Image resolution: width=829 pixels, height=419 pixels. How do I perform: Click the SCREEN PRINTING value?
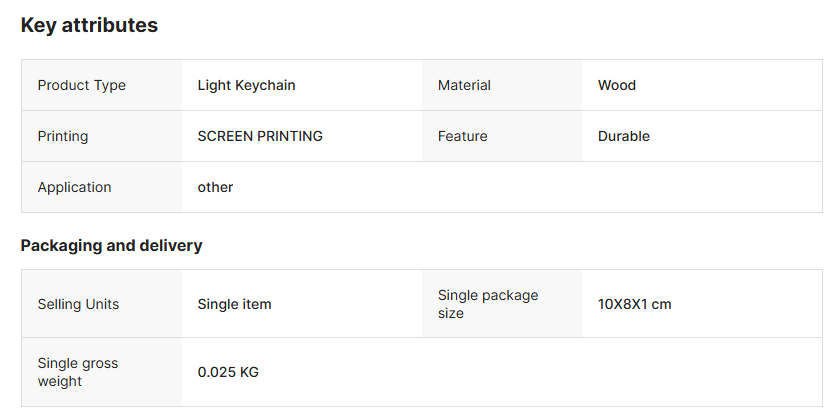click(x=260, y=136)
